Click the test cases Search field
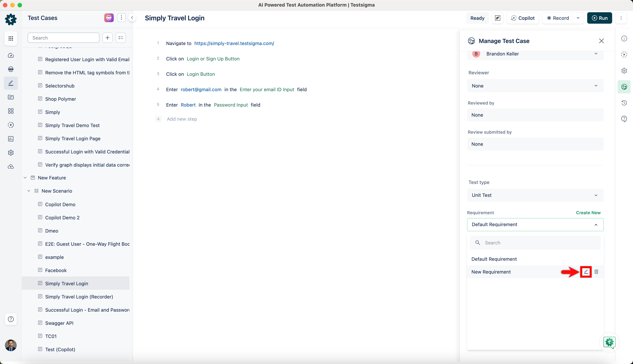The height and width of the screenshot is (364, 633). coord(64,38)
